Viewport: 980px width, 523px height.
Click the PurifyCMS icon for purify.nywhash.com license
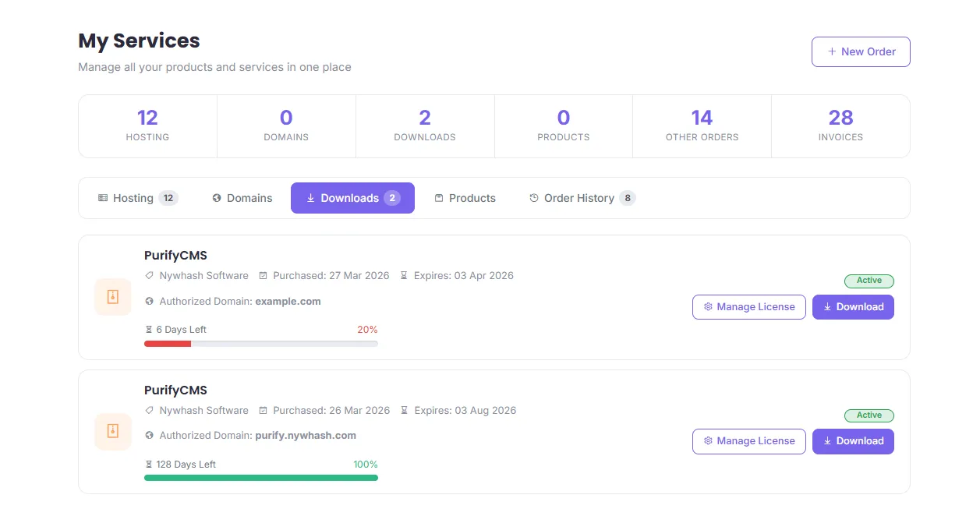click(113, 432)
